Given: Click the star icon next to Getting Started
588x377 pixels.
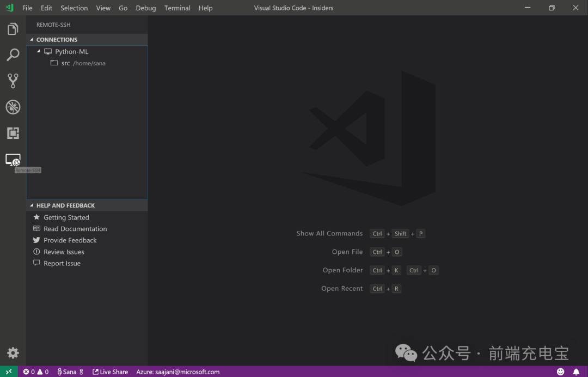Looking at the screenshot, I should coord(36,217).
